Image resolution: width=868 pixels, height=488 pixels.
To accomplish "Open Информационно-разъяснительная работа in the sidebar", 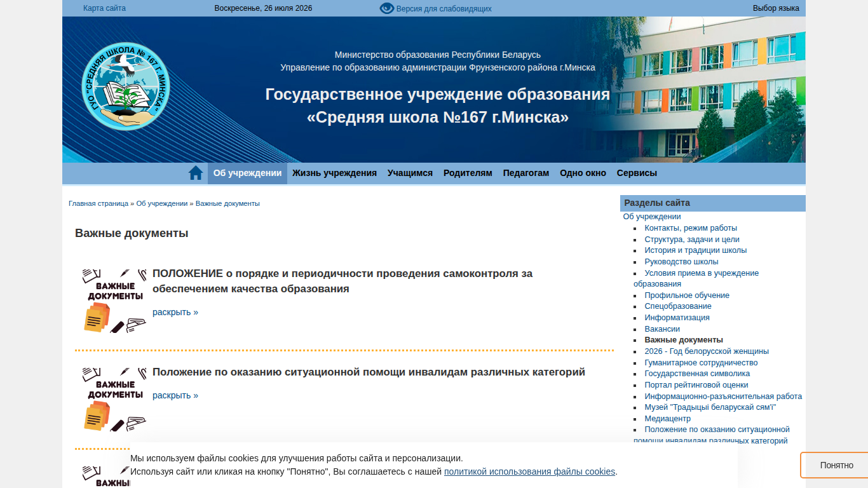I will click(x=723, y=396).
